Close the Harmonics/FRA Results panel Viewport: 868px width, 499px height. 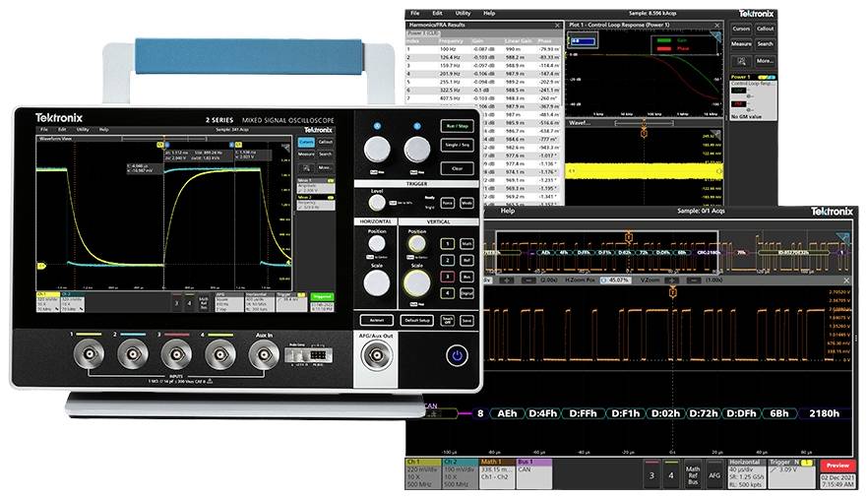(x=559, y=24)
